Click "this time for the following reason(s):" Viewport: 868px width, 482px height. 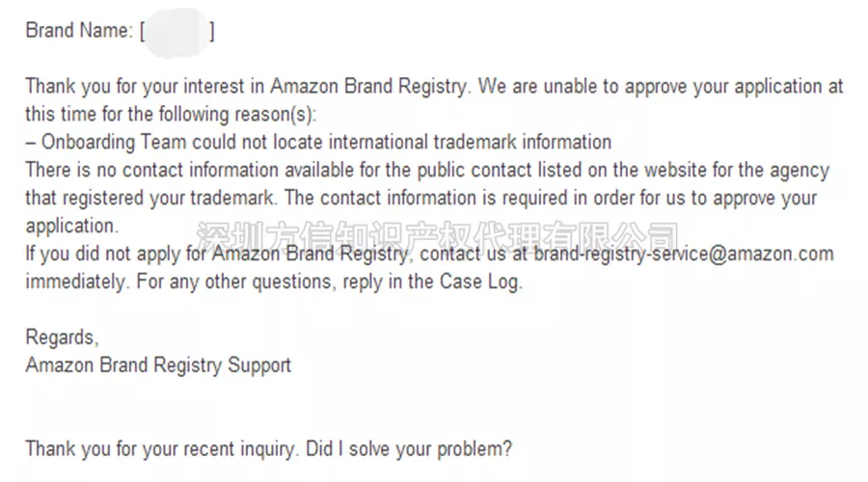click(x=171, y=115)
